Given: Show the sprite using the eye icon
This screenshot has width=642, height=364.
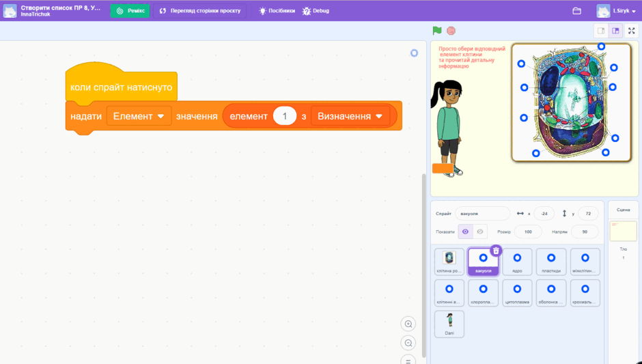Looking at the screenshot, I should 465,232.
